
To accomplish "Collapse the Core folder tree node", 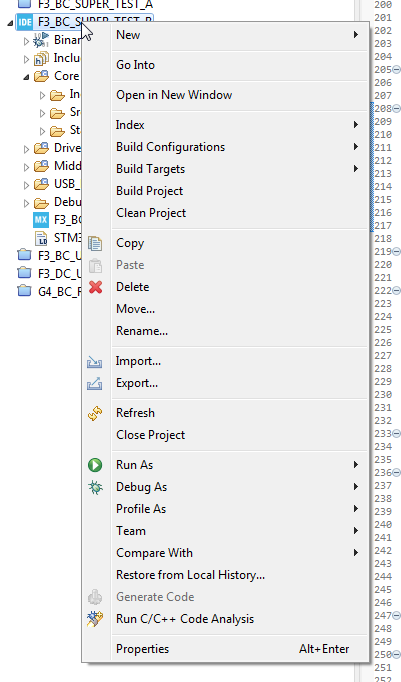I will click(26, 77).
